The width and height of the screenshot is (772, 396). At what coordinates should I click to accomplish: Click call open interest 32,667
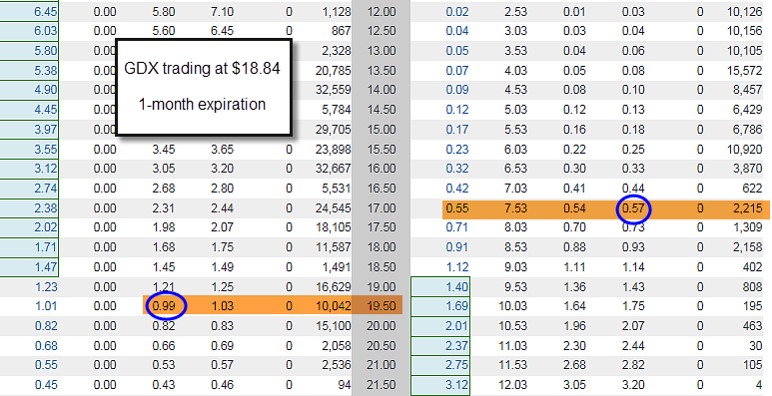click(x=333, y=168)
